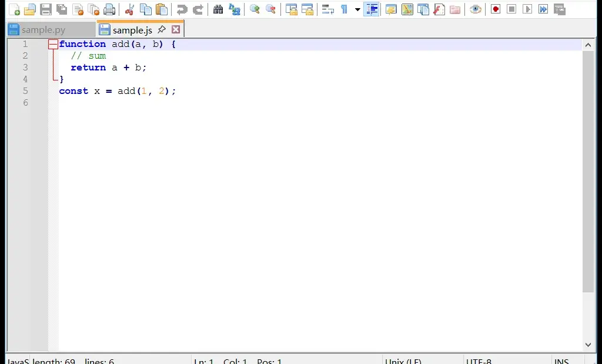Screen dimensions: 602x364
Task: Zoom out with the magnifier minus icon
Action: (x=270, y=9)
